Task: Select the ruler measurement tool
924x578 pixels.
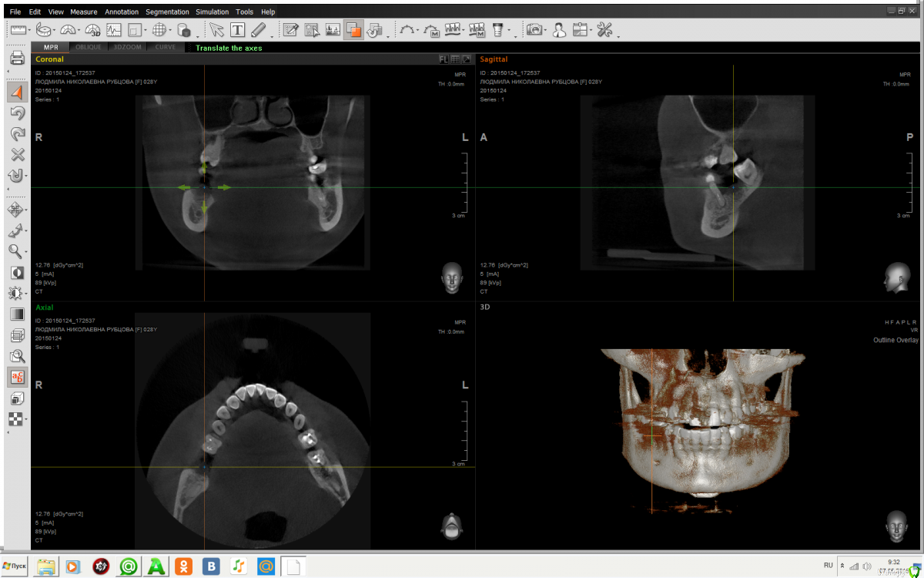Action: (17, 30)
